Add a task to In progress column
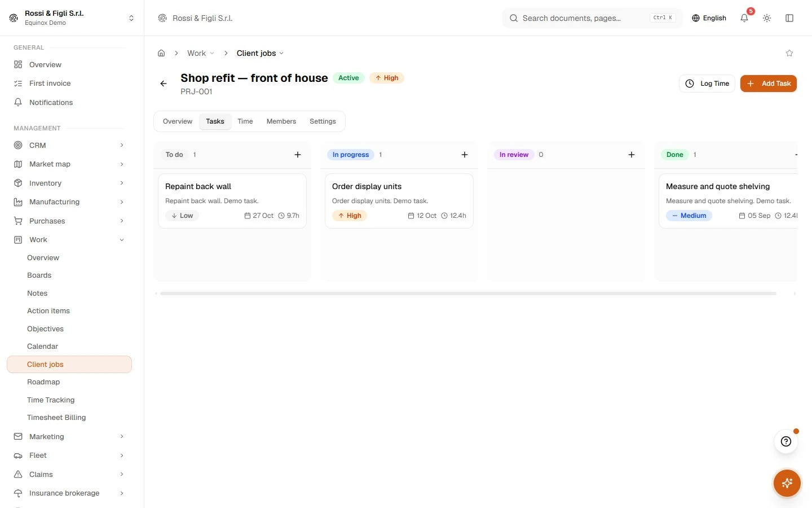Image resolution: width=812 pixels, height=508 pixels. [x=465, y=155]
